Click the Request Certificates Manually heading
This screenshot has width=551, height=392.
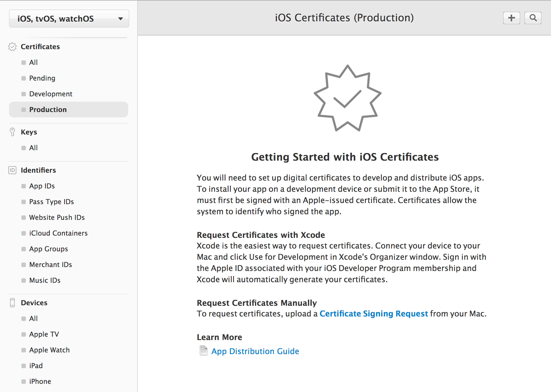[x=257, y=303]
